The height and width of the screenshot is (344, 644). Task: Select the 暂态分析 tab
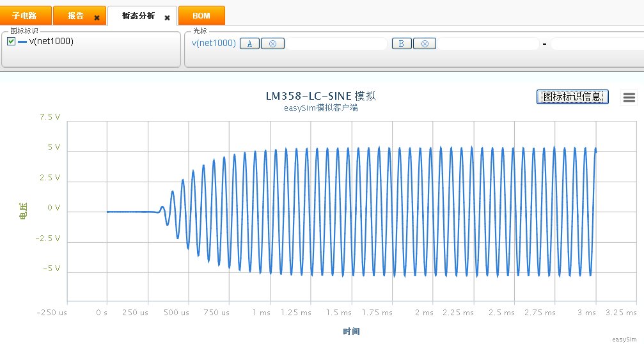coord(138,15)
